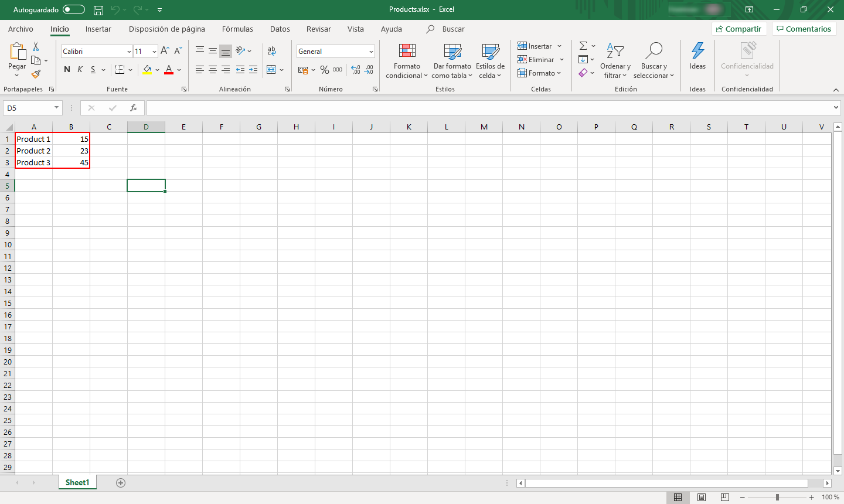844x504 pixels.
Task: Switch to Page Layout view in status bar
Action: tap(702, 497)
